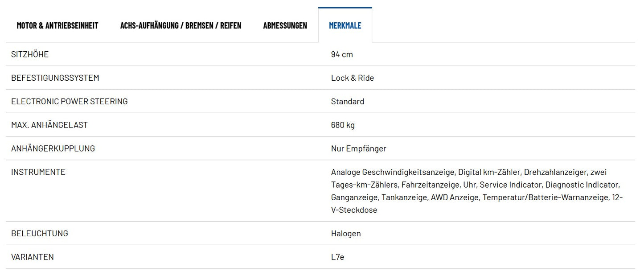
Task: Click the Befestigungssystem label
Action: pyautogui.click(x=55, y=78)
